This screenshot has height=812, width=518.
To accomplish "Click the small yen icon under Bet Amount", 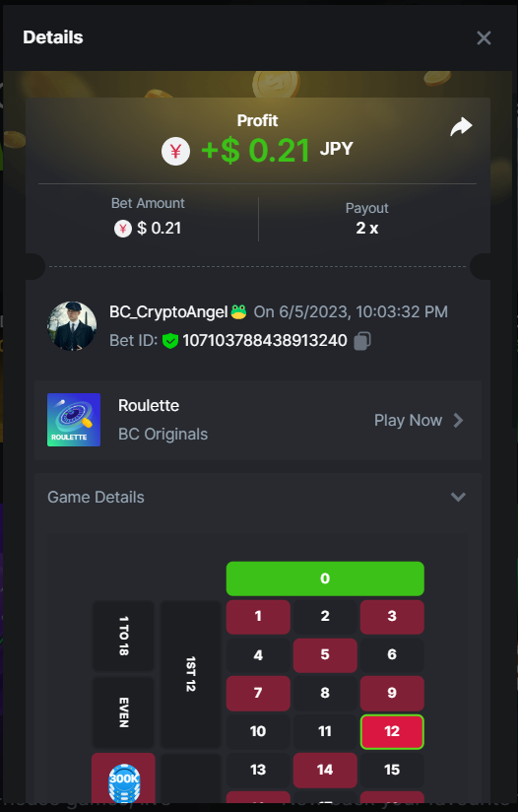I will tap(123, 229).
